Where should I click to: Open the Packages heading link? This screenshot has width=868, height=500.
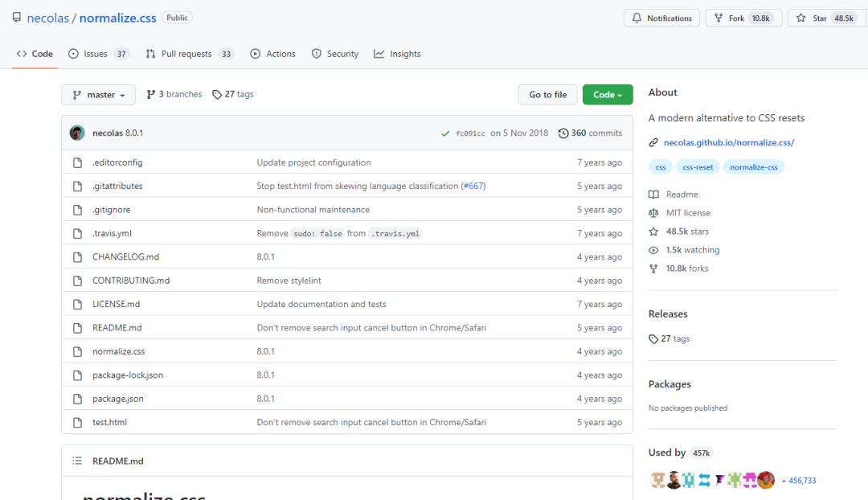pyautogui.click(x=669, y=384)
